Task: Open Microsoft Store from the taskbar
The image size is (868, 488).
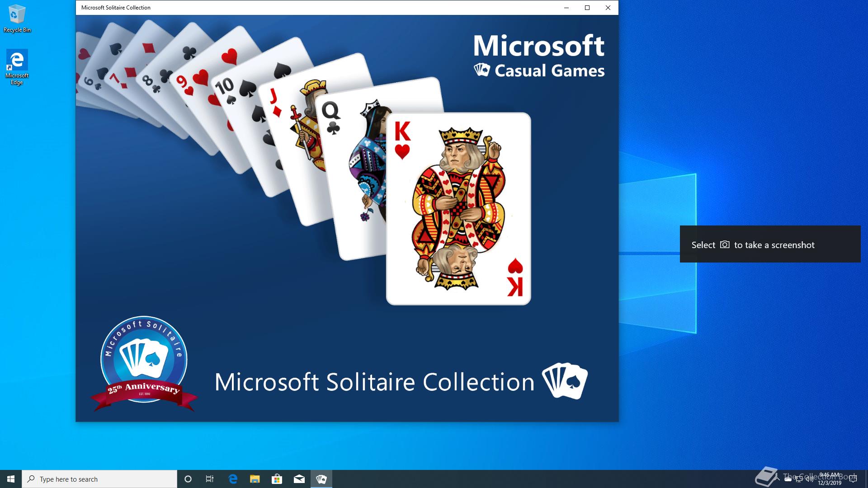Action: (x=277, y=479)
